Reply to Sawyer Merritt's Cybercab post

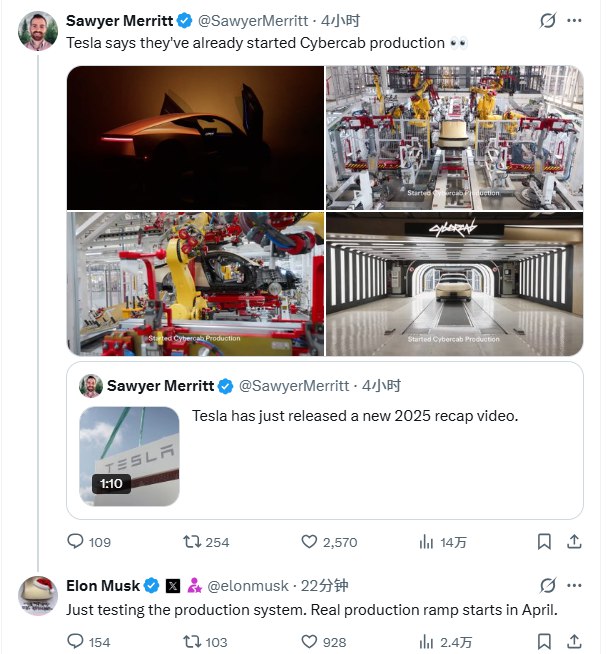pyautogui.click(x=75, y=541)
